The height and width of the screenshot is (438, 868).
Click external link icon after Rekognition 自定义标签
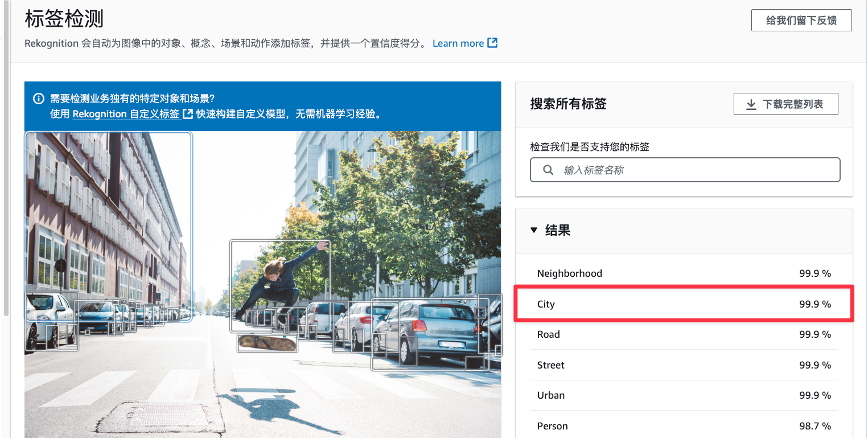[x=187, y=113]
